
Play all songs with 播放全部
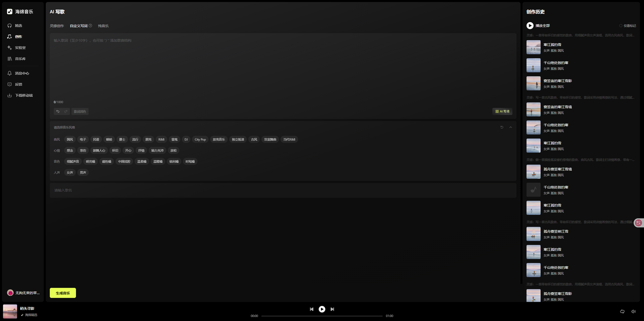[x=538, y=26]
